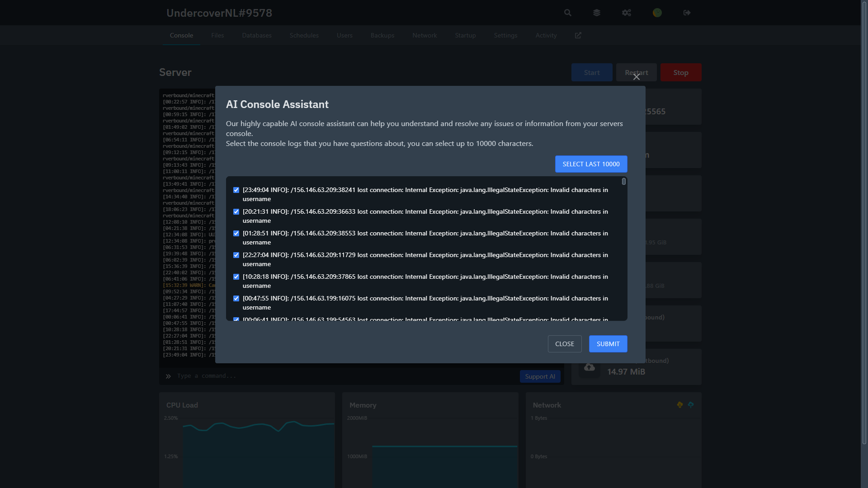Go to the Backups tab
Screen dimensions: 868x488
point(382,35)
